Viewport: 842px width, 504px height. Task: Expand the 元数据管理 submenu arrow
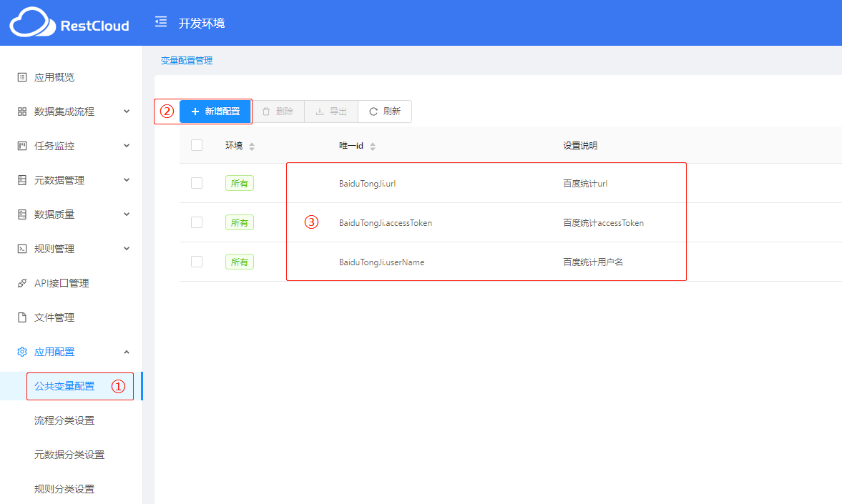pyautogui.click(x=127, y=180)
